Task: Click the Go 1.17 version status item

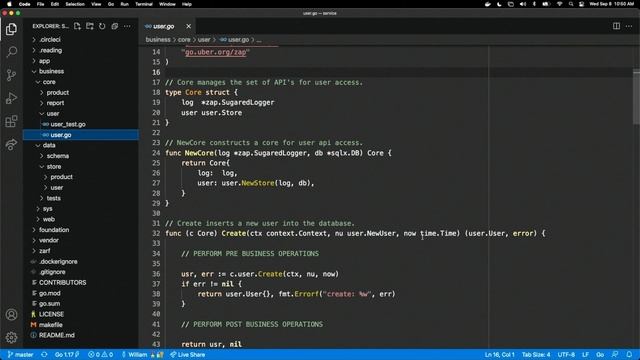Action: point(67,355)
